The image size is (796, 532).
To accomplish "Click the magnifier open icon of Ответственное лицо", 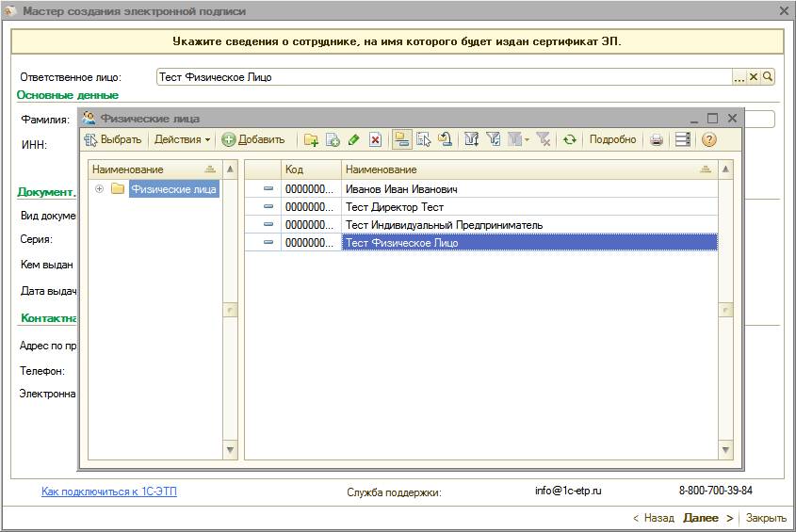I will pos(768,77).
